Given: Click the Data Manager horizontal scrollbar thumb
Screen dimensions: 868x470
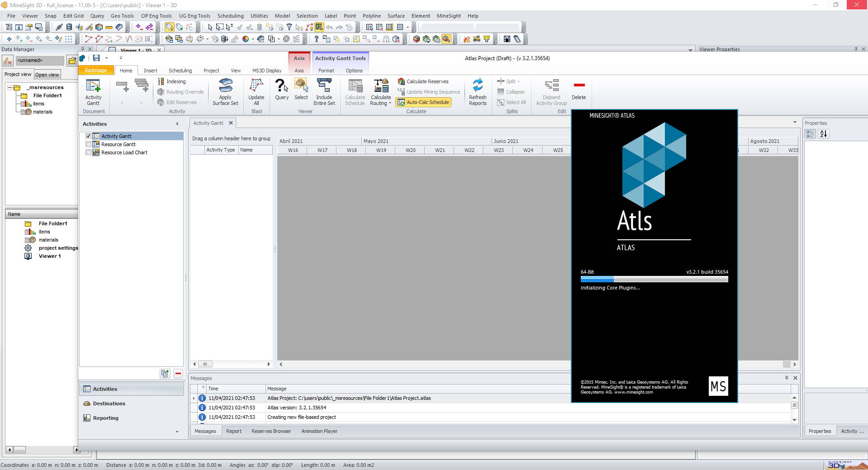Looking at the screenshot, I should (x=19, y=450).
